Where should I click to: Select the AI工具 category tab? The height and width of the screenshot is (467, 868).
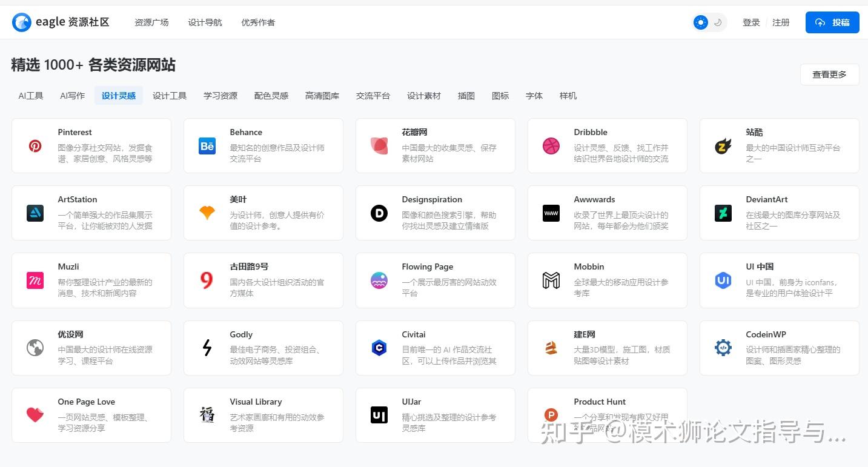31,96
